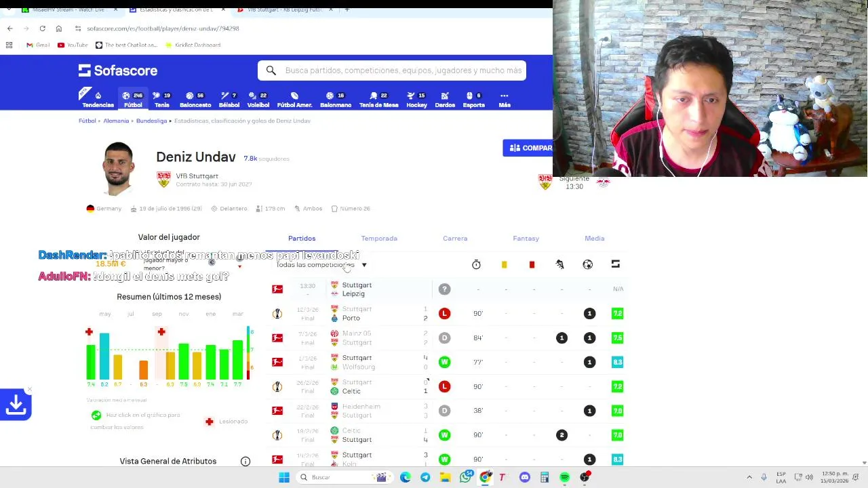Select the Tenis sport icon
Image resolution: width=868 pixels, height=488 pixels.
tap(161, 99)
